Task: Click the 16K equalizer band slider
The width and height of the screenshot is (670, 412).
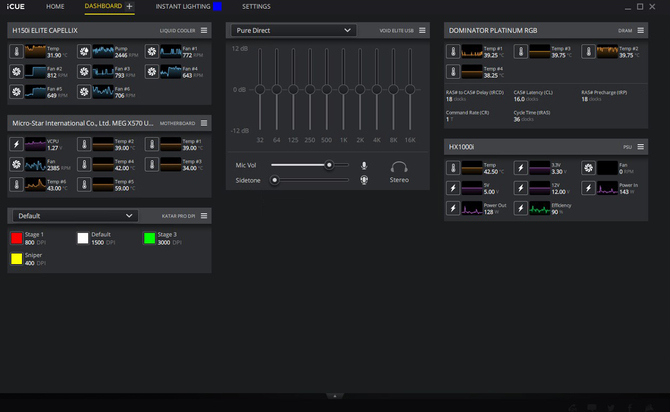Action: click(x=410, y=89)
